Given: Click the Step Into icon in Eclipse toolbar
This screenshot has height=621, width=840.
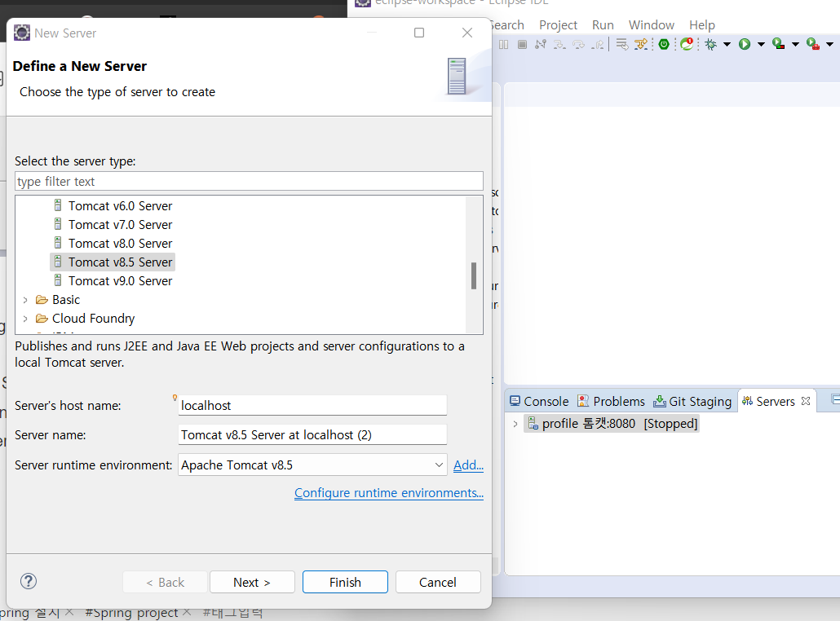Looking at the screenshot, I should 559,45.
